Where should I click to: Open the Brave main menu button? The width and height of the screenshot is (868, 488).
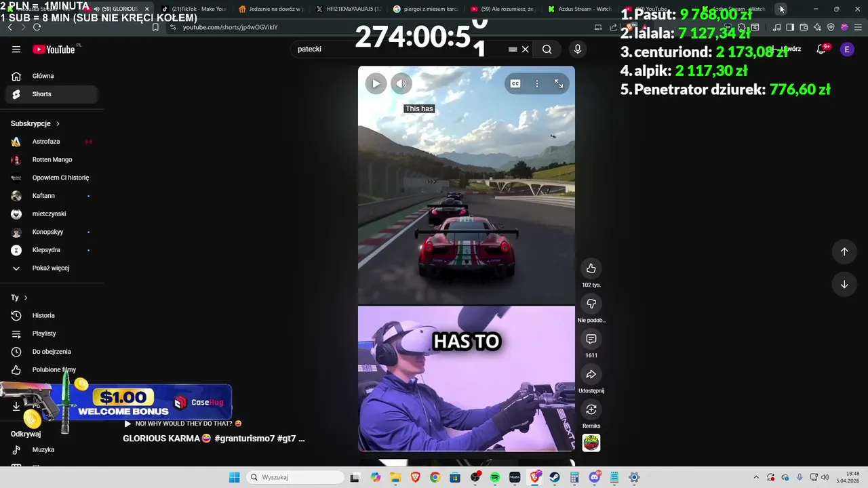857,27
